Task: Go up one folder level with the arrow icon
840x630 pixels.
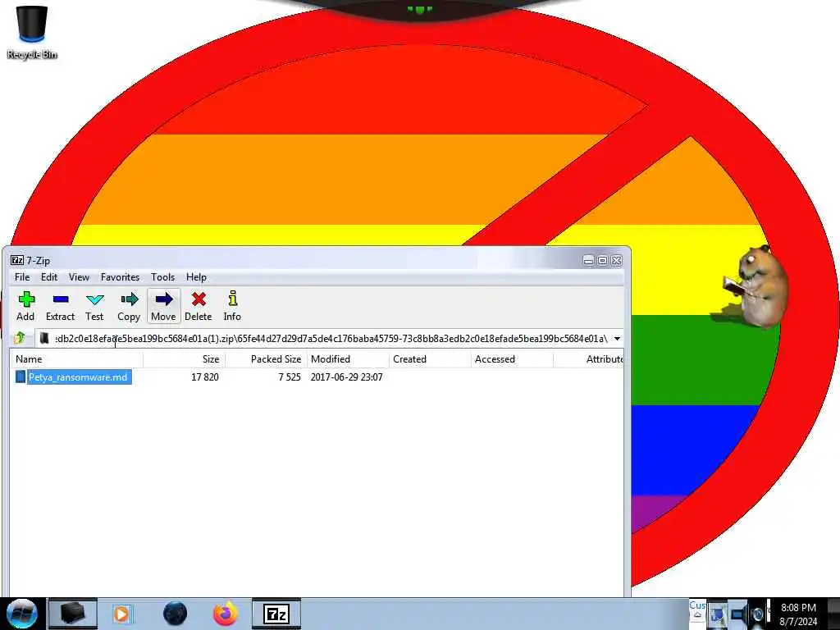Action: pyautogui.click(x=20, y=338)
